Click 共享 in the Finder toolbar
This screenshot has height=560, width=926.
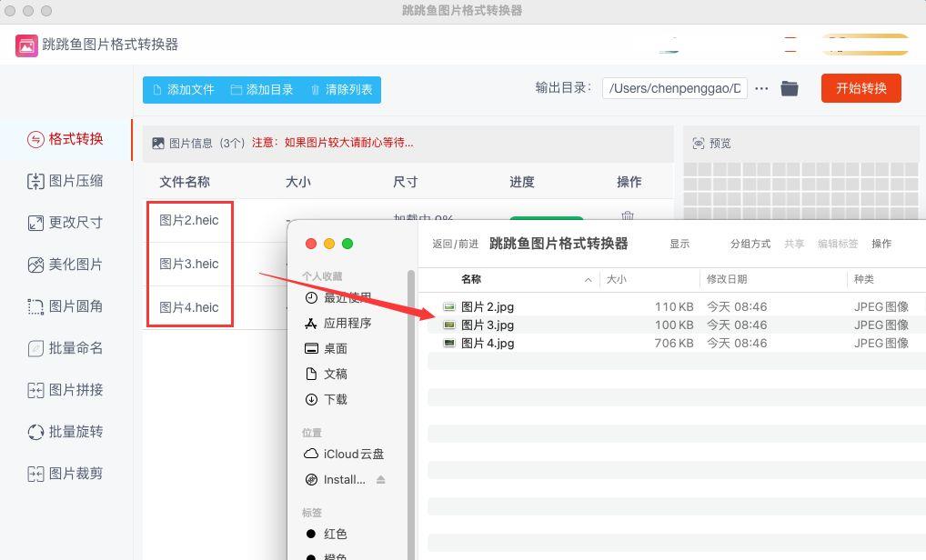tap(795, 243)
